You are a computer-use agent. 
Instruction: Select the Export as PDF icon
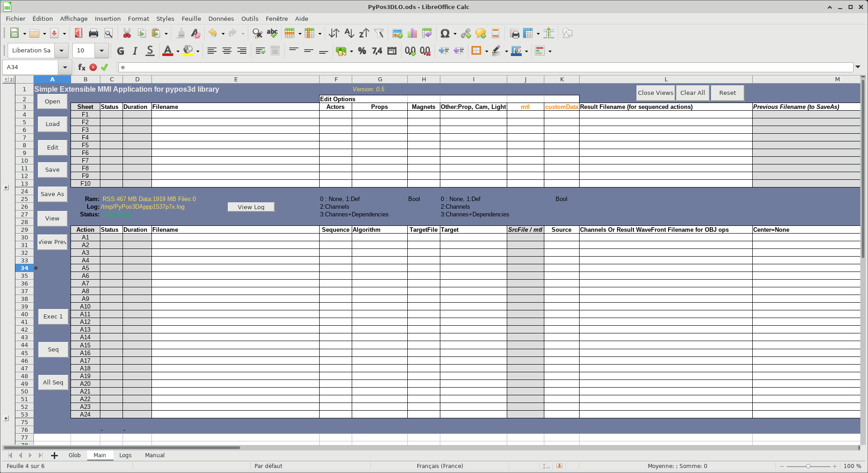(78, 33)
